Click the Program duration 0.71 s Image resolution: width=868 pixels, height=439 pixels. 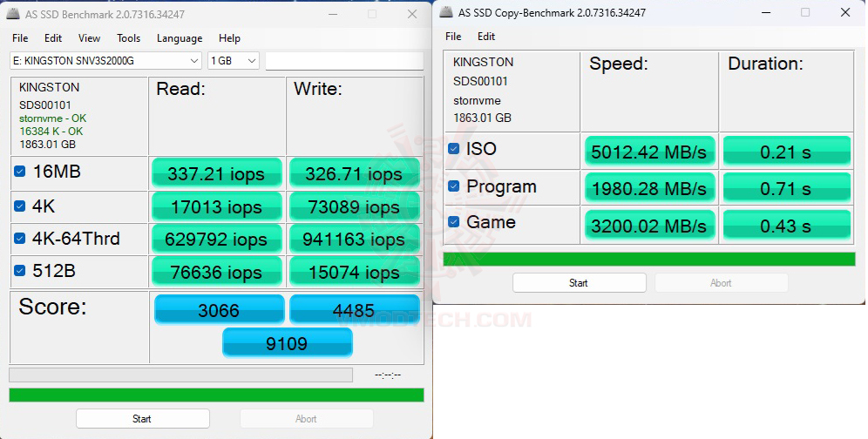(x=787, y=188)
